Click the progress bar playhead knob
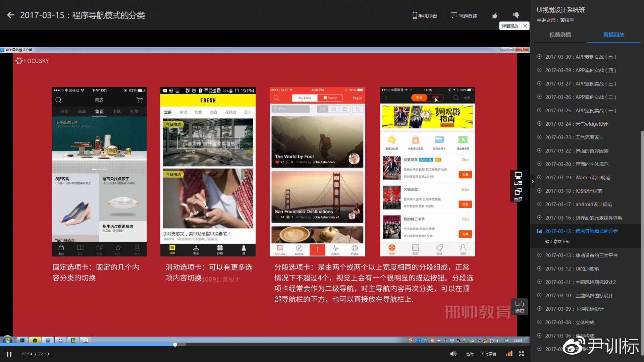The height and width of the screenshot is (362, 644). (x=175, y=345)
